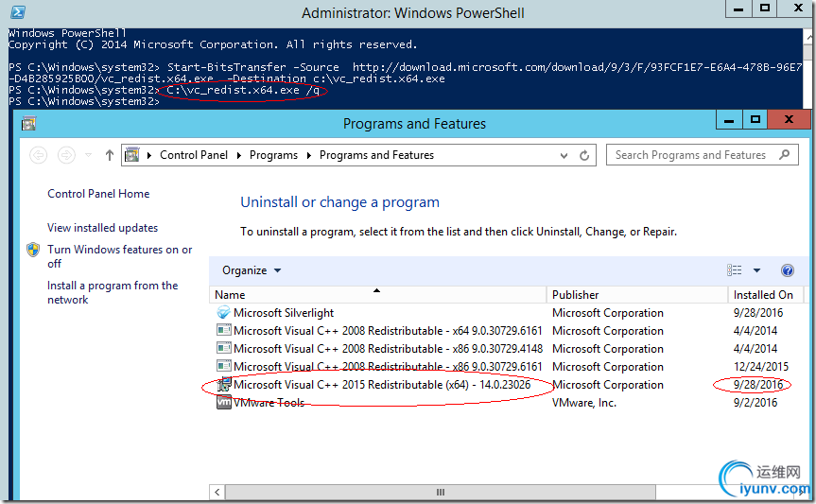
Task: Click the 12/24/2015 installed date cell
Action: 761,367
